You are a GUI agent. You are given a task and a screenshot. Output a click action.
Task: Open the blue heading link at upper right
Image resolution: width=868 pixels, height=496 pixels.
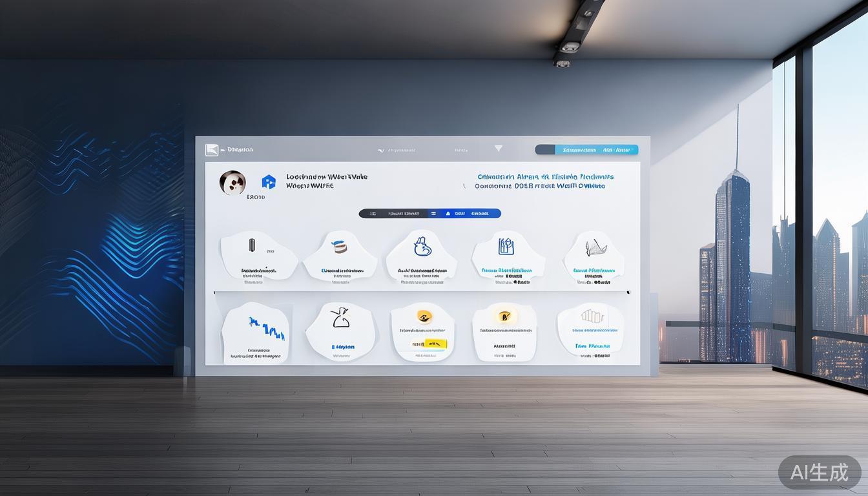[x=545, y=176]
